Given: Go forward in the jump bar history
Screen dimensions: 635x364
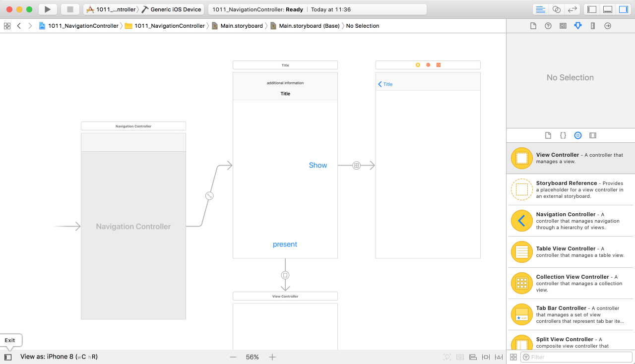Looking at the screenshot, I should (30, 26).
